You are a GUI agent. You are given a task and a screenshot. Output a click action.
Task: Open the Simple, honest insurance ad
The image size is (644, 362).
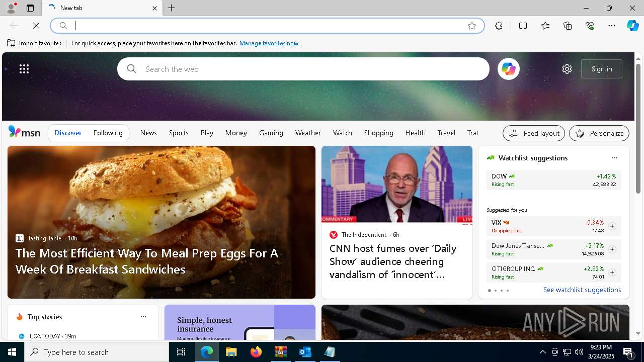(240, 323)
